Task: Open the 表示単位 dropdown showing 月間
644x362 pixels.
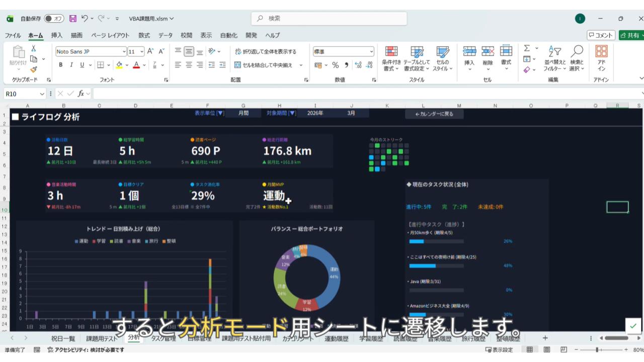Action: pos(243,113)
